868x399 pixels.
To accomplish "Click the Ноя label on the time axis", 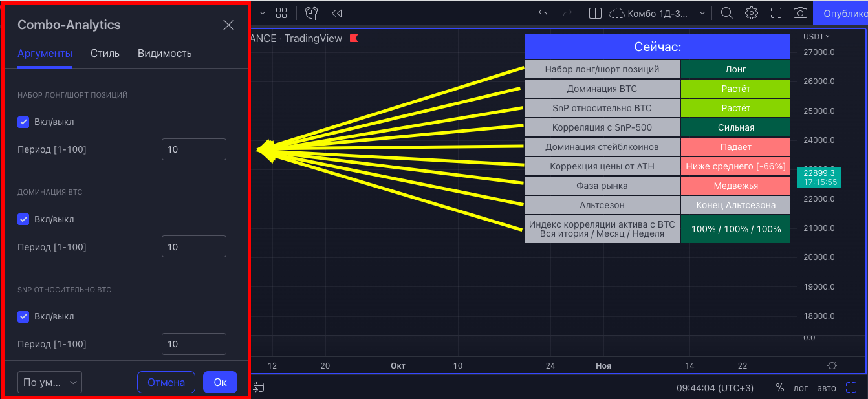I will point(603,366).
